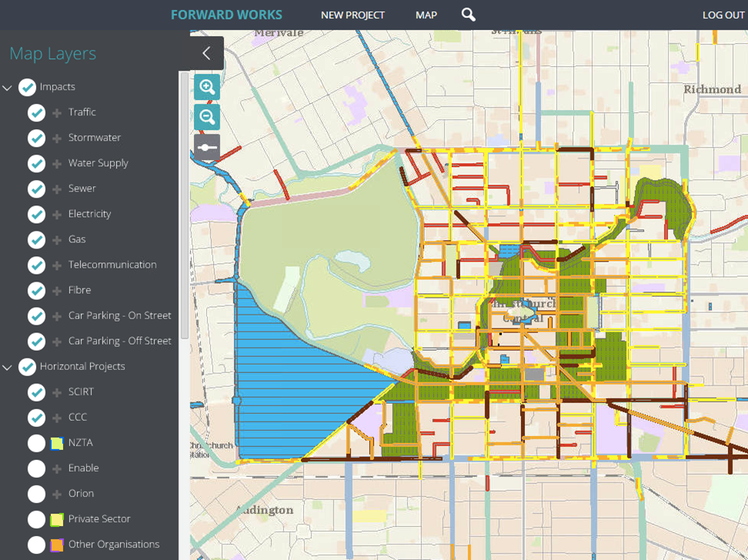Collapse the Map Layers panel arrow
The width and height of the screenshot is (748, 560).
click(x=206, y=53)
